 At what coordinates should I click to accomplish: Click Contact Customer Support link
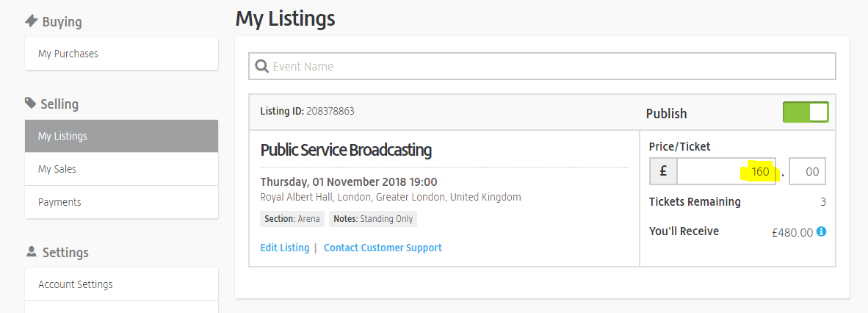pos(383,248)
